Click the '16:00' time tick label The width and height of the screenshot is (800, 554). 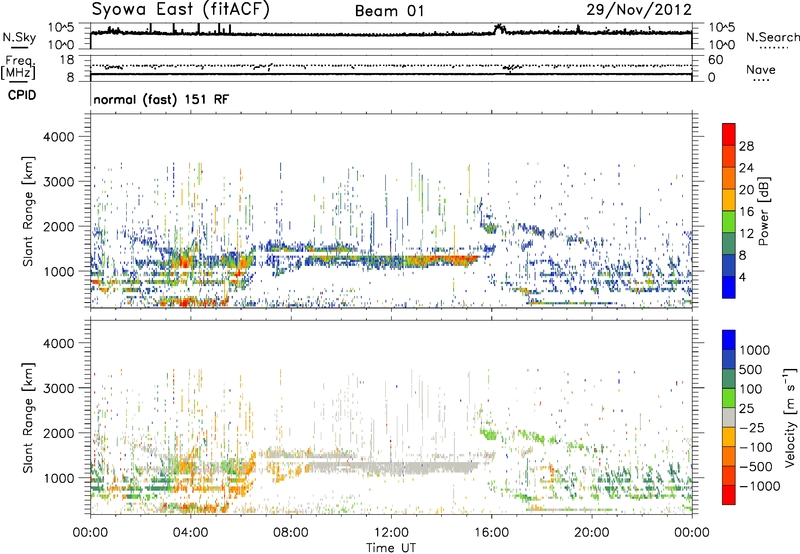[x=491, y=533]
